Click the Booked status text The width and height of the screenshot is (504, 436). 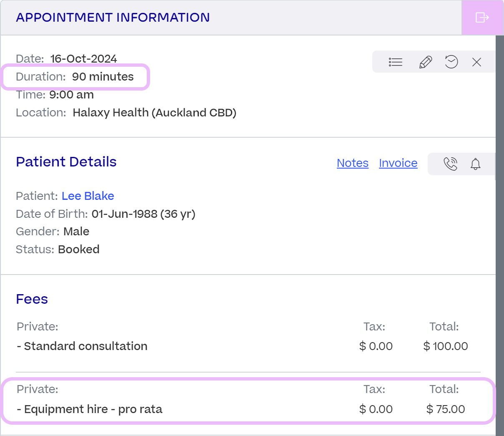pos(79,250)
